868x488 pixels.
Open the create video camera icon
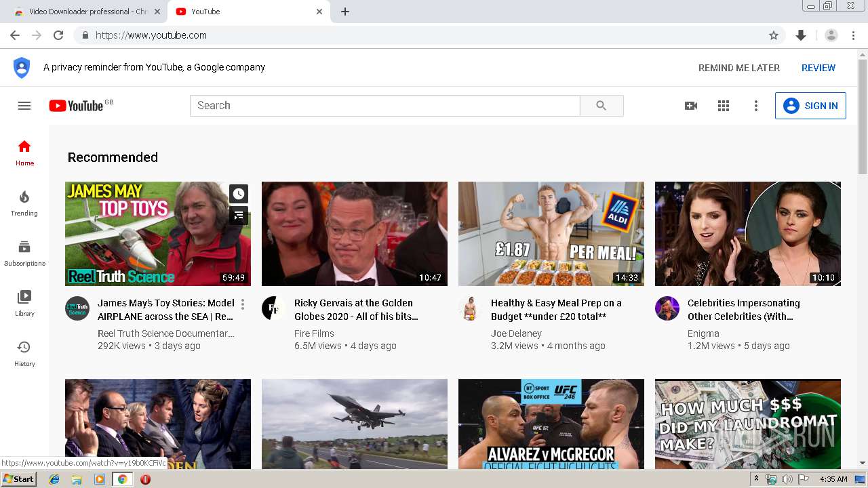coord(691,106)
